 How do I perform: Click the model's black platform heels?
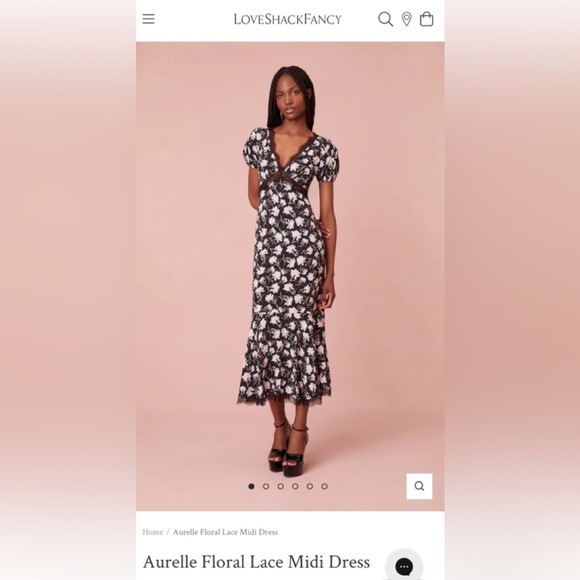(289, 451)
